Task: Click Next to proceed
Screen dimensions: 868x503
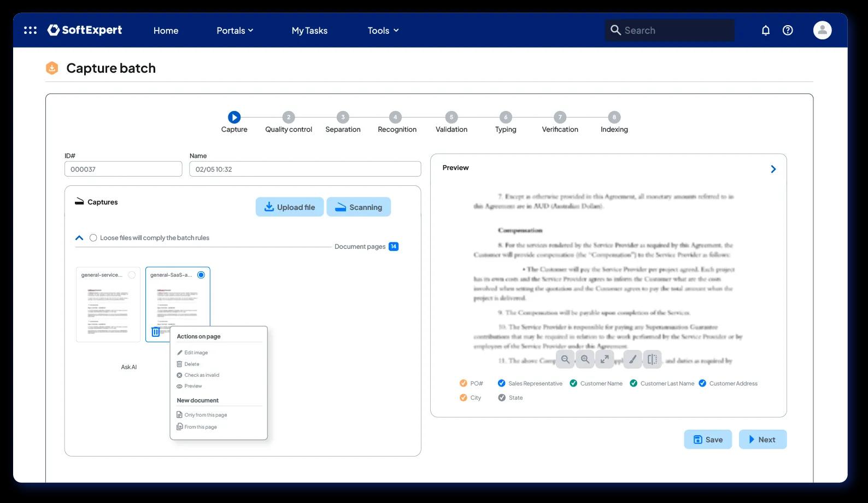Action: pyautogui.click(x=763, y=440)
